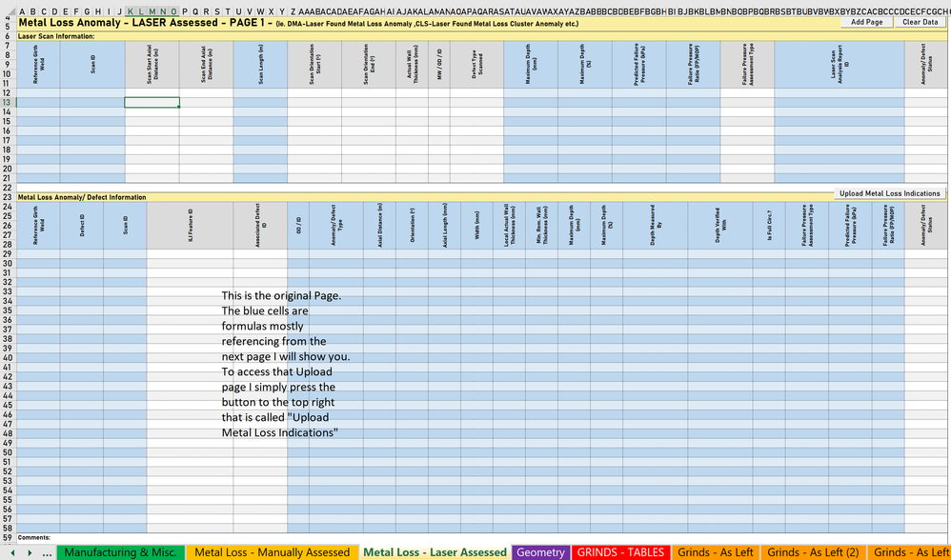Click the Clear Data button
The height and width of the screenshot is (560, 951).
(x=920, y=21)
